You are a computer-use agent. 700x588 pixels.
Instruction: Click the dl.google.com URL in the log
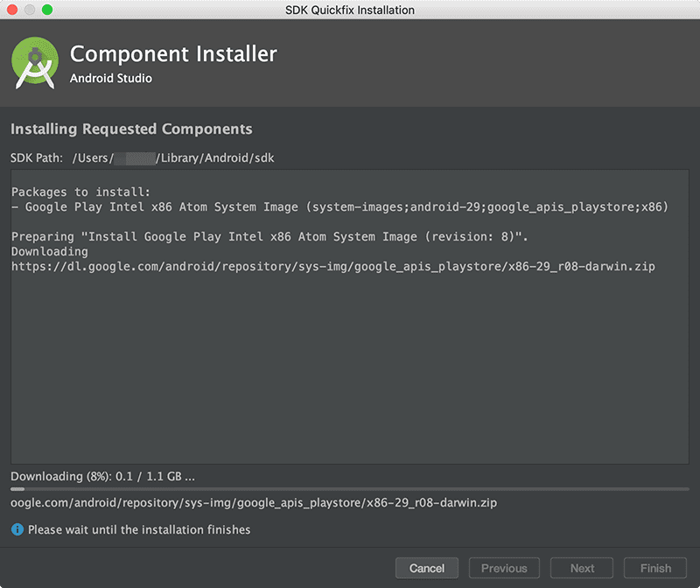tap(333, 267)
